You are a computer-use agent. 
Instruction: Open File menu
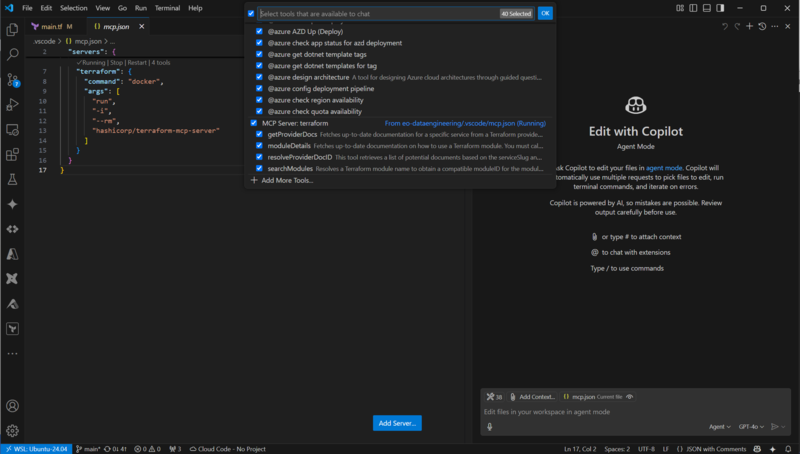(x=27, y=8)
